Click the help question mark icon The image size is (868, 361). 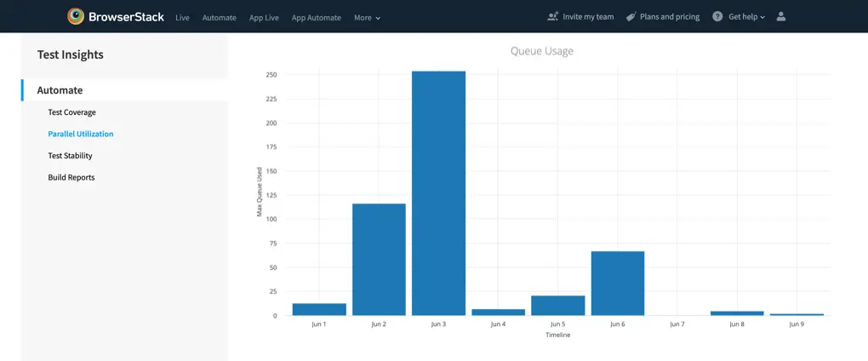pos(717,16)
